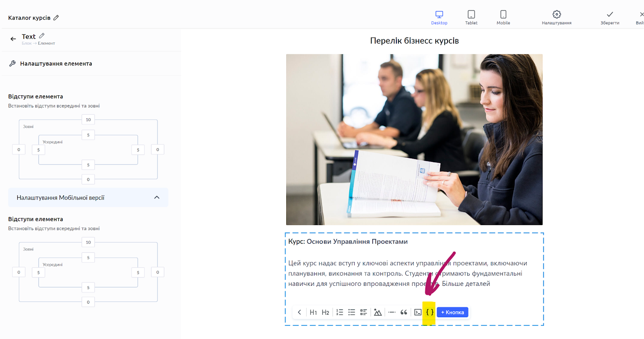
Task: Insert a horizontal divider line
Action: pyautogui.click(x=392, y=312)
